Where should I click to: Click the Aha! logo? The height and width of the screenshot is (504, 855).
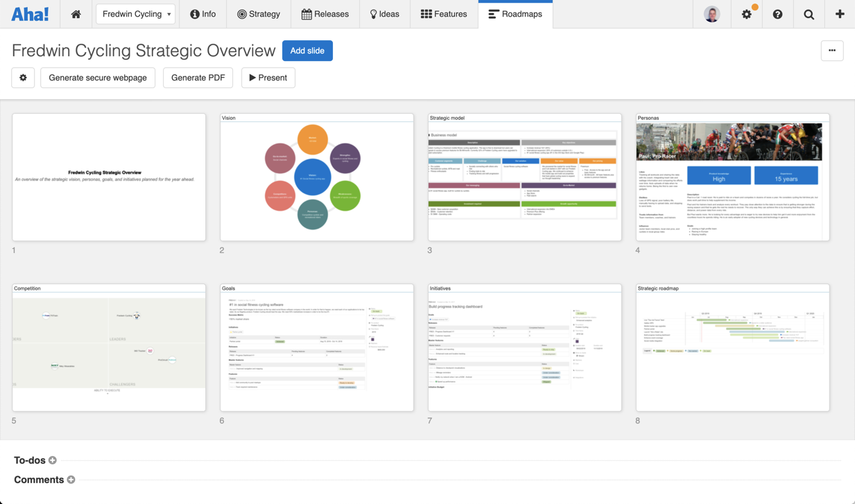(30, 14)
